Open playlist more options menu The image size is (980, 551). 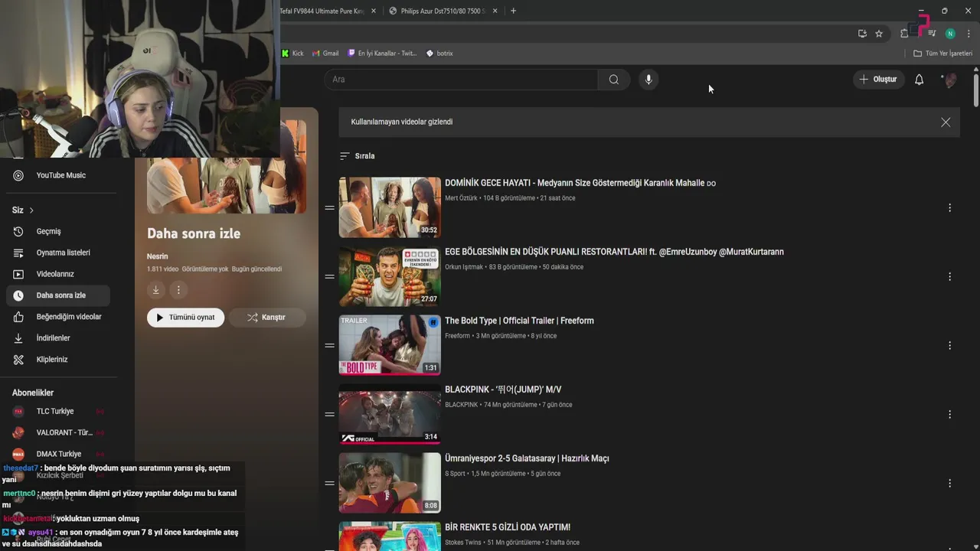click(178, 290)
